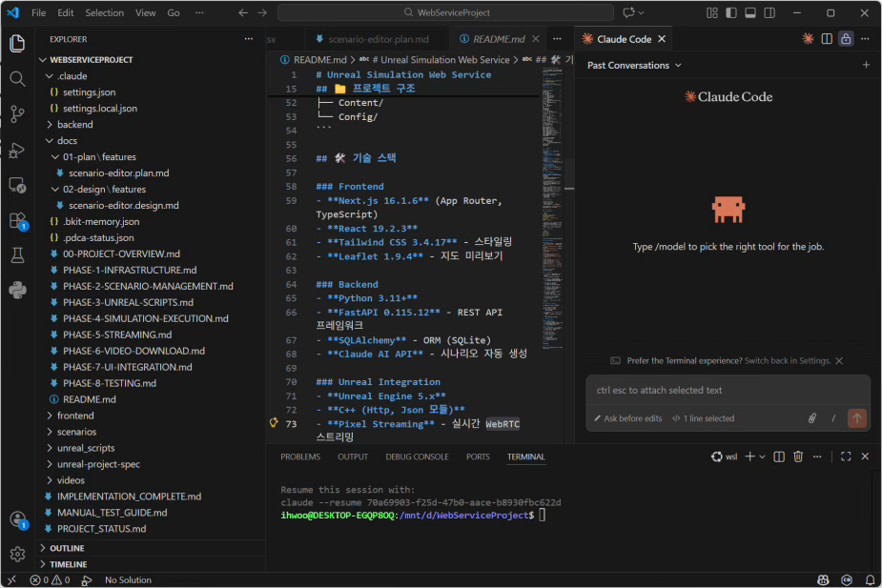The image size is (882, 588).
Task: Show the lightbulb code actions on line 73
Action: pyautogui.click(x=274, y=423)
